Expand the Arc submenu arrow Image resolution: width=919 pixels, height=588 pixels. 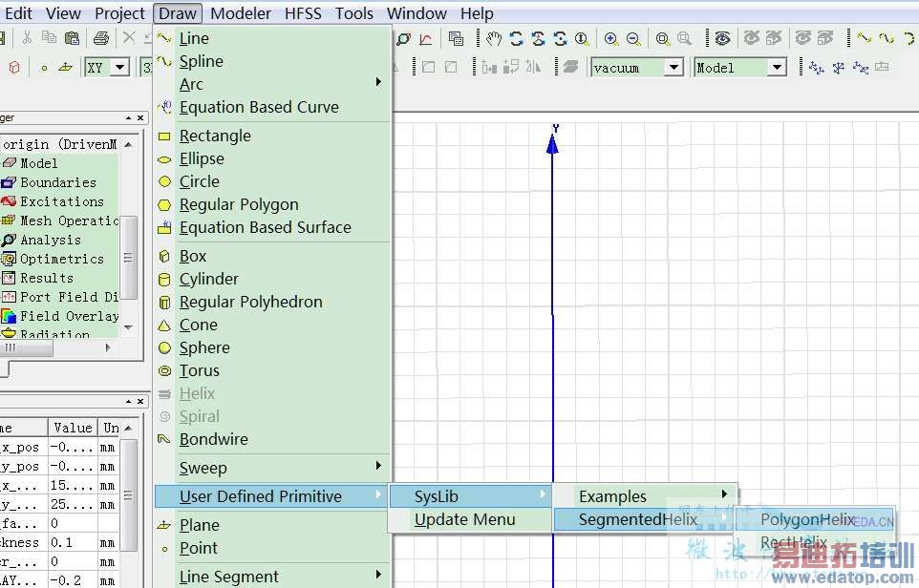coord(378,82)
